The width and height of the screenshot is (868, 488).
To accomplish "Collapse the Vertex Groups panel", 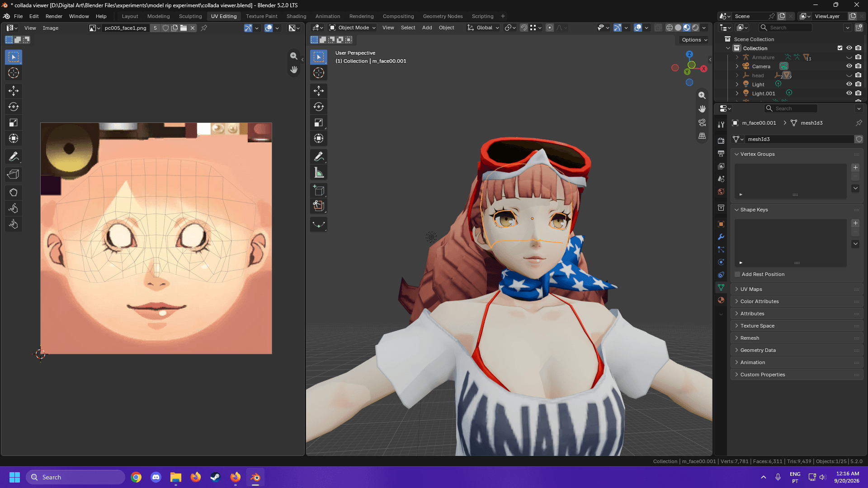I will [x=797, y=154].
